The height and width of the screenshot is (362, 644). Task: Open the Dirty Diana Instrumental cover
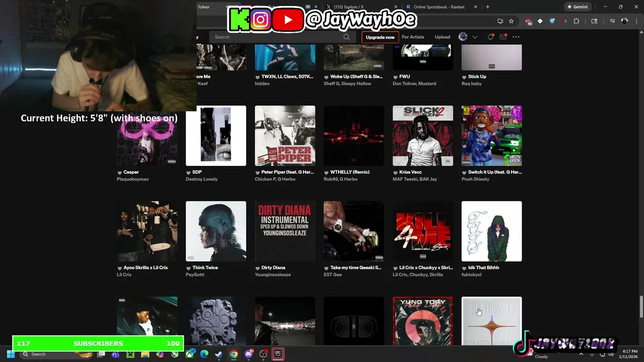pyautogui.click(x=285, y=231)
